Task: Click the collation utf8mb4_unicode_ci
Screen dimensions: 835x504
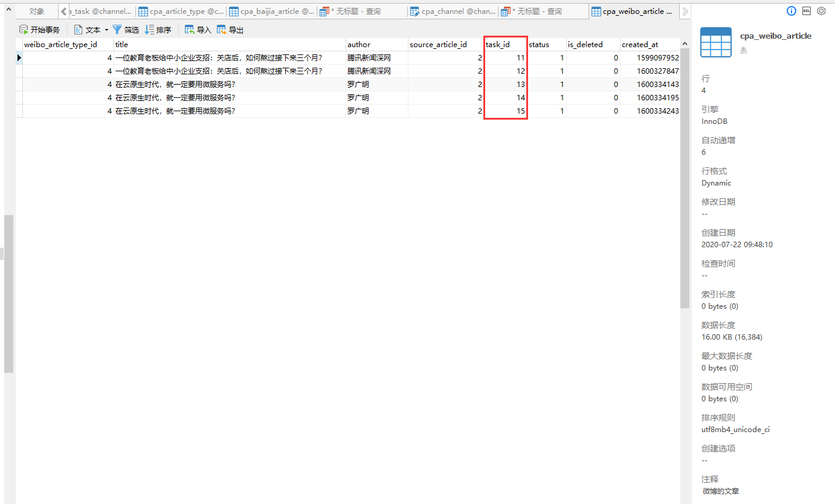Action: pos(735,430)
